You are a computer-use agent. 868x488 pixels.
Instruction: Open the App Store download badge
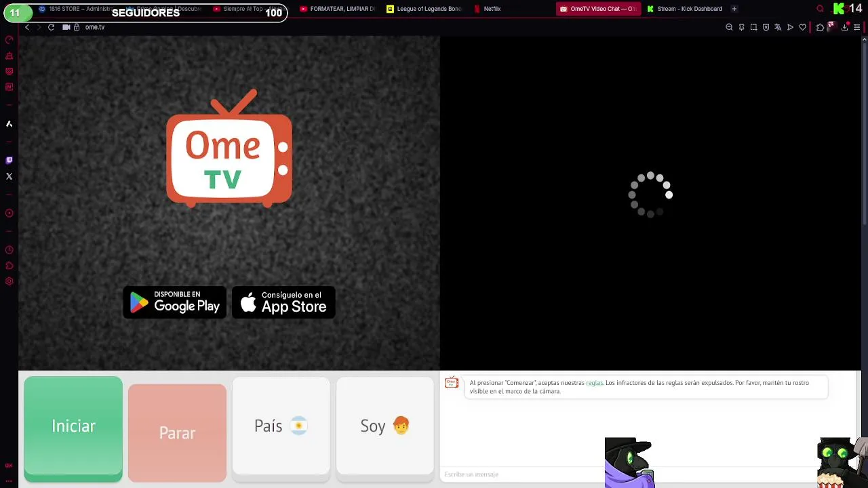tap(283, 303)
